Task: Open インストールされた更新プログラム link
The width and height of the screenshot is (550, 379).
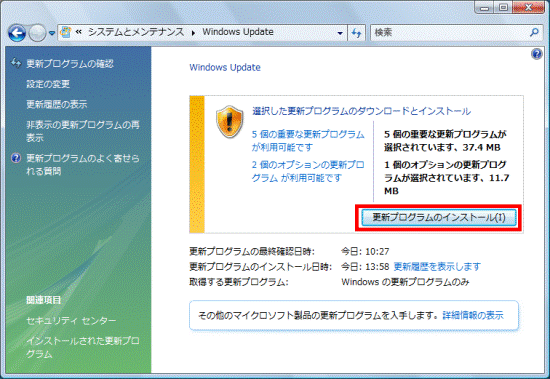Action: (x=83, y=347)
